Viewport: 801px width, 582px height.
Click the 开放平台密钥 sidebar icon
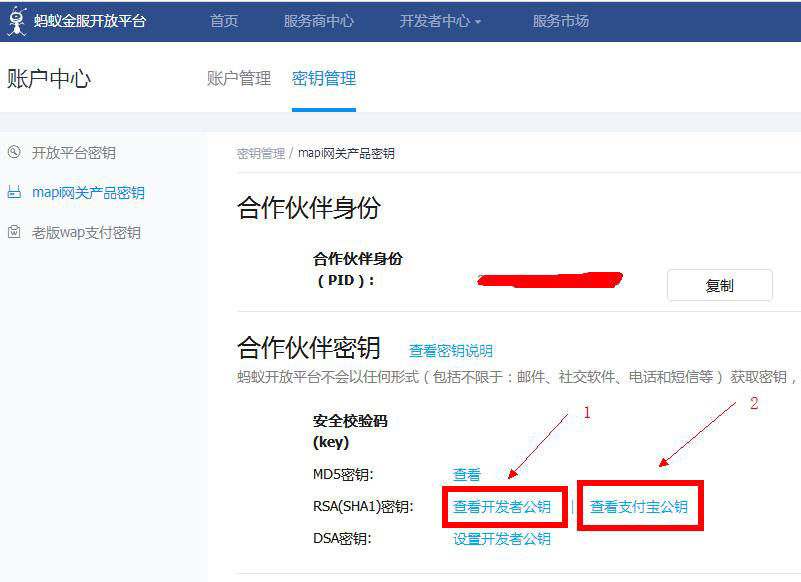14,152
